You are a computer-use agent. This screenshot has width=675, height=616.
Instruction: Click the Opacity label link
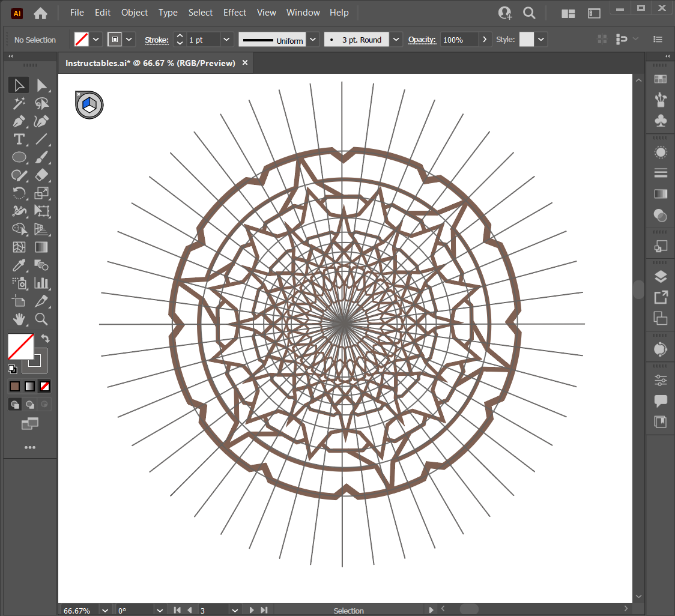422,40
